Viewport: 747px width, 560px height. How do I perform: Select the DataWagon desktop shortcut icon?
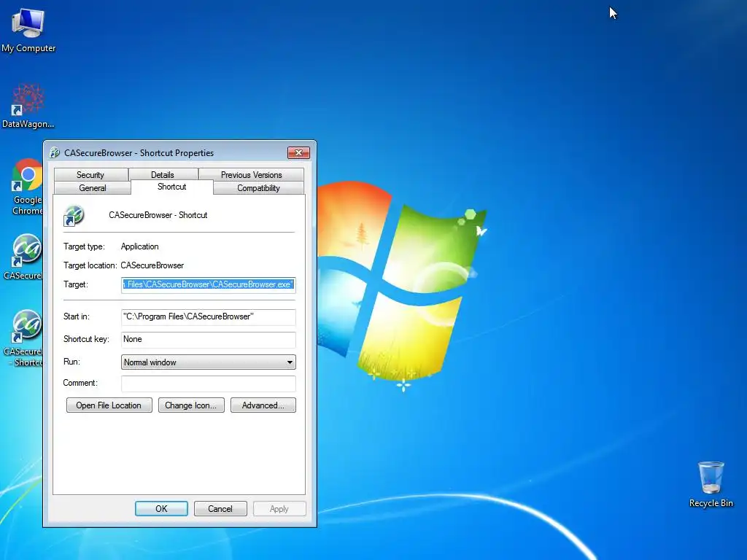[28, 106]
